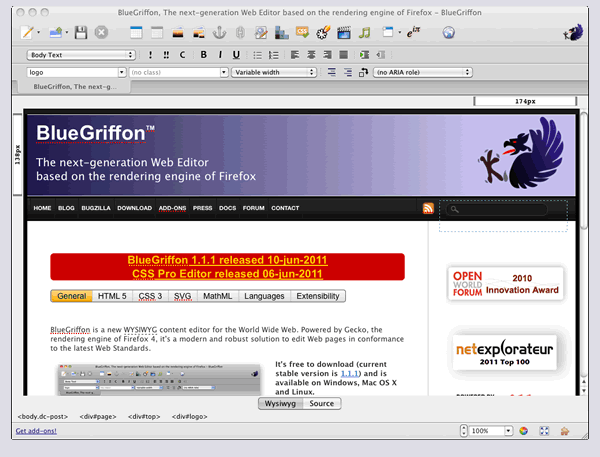This screenshot has width=600, height=457.
Task: Click the second table-like toolbar icon
Action: [x=157, y=33]
